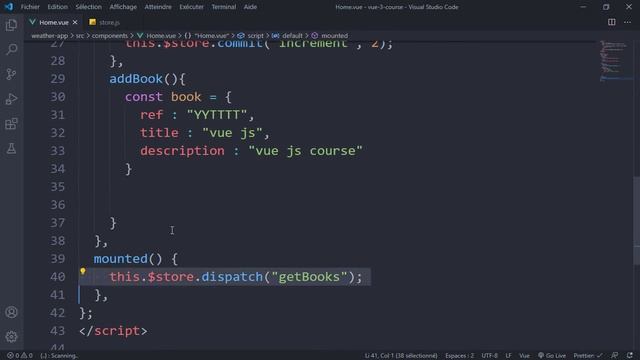Image resolution: width=640 pixels, height=360 pixels.
Task: Click the Scanning status item
Action: (59, 356)
